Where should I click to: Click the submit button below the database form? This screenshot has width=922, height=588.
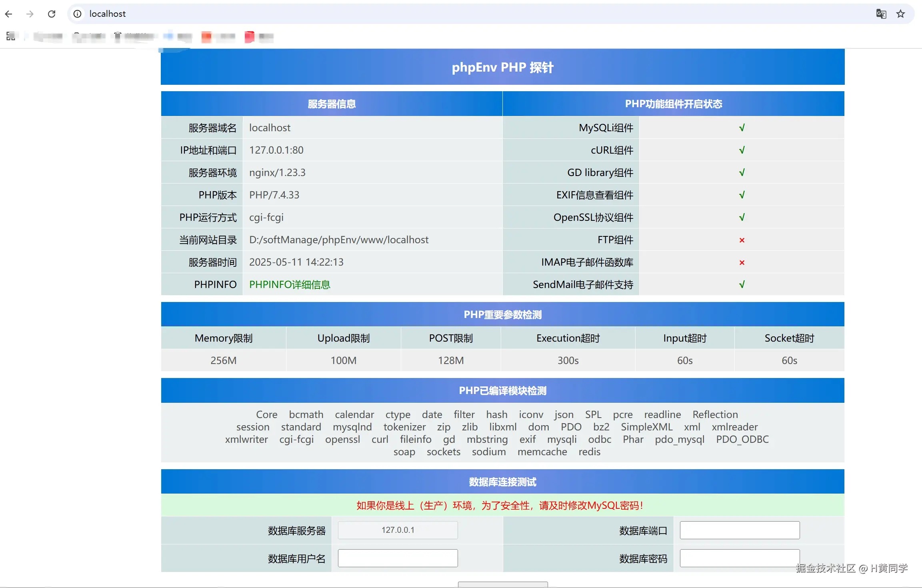(x=502, y=584)
